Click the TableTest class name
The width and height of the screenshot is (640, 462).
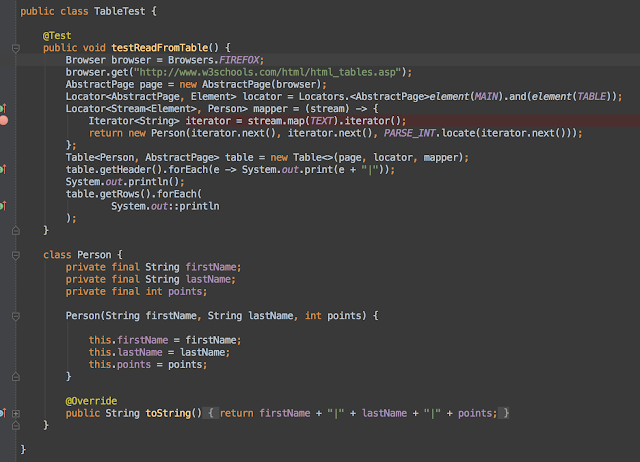[120, 11]
